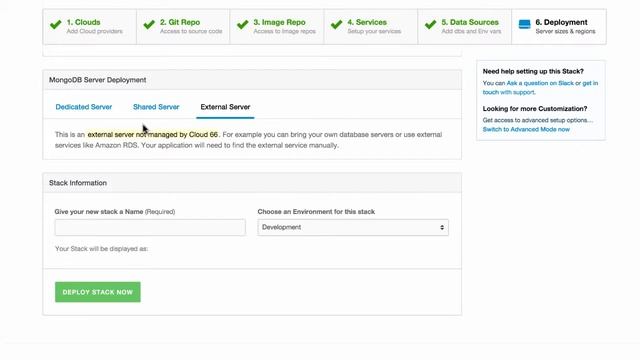The width and height of the screenshot is (640, 360).
Task: Click the green checkmark beside 1. Clouds
Action: click(56, 25)
